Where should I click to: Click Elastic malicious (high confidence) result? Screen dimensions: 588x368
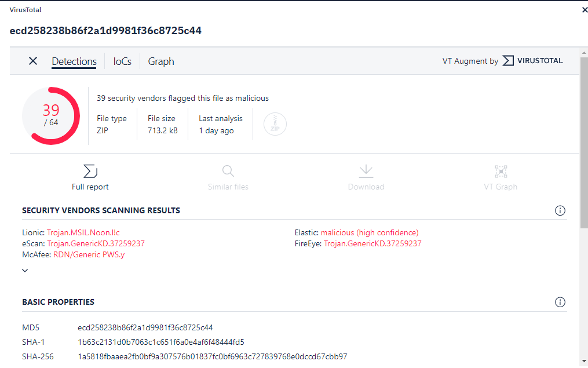point(370,232)
